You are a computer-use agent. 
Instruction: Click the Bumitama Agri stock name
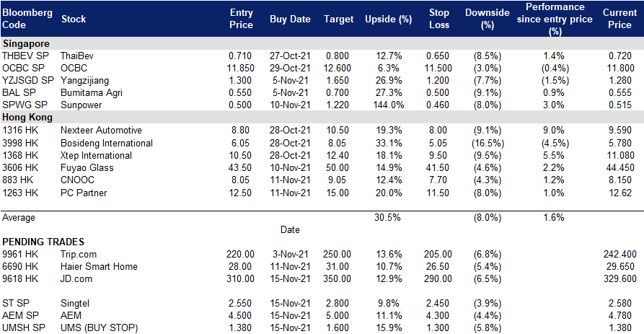pyautogui.click(x=92, y=93)
